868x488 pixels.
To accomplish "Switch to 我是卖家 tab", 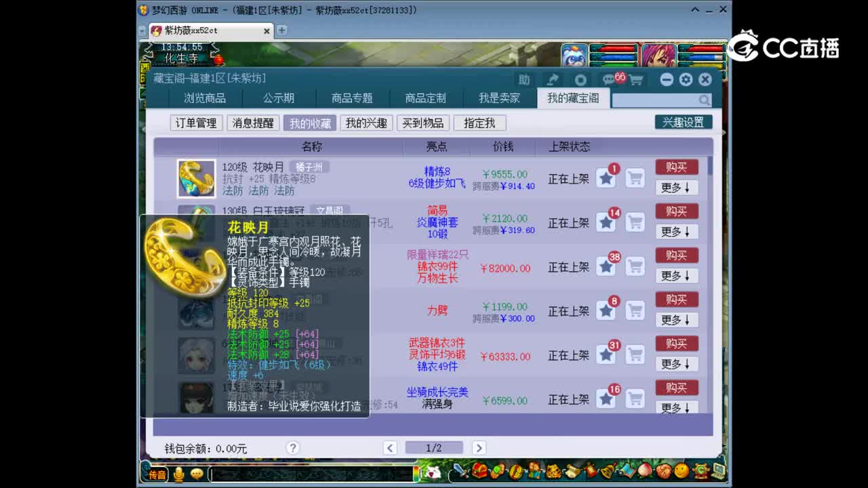I will (x=499, y=98).
